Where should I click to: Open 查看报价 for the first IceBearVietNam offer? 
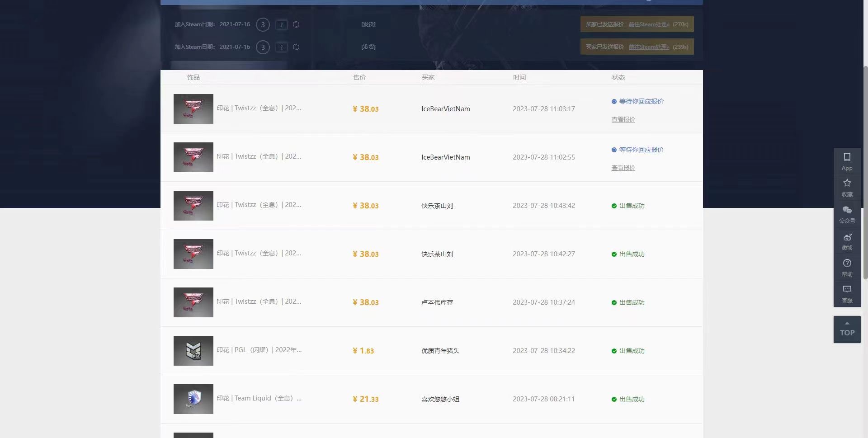point(623,119)
